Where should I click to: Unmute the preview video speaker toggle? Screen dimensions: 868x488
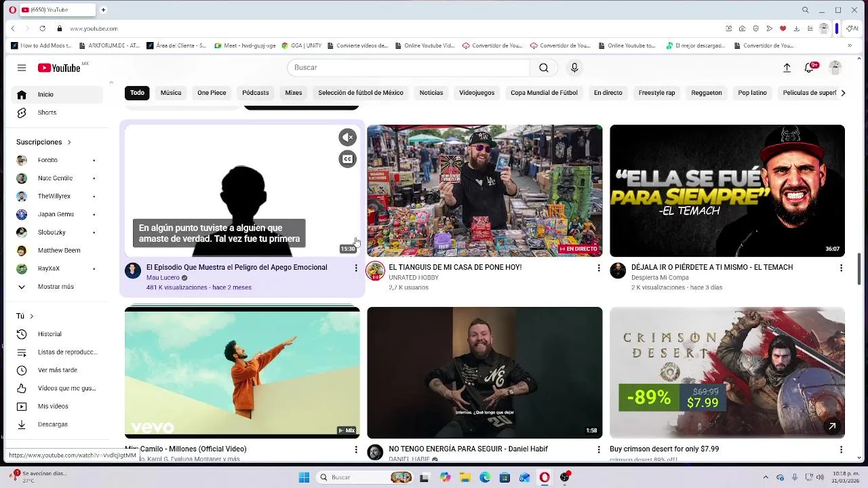348,138
